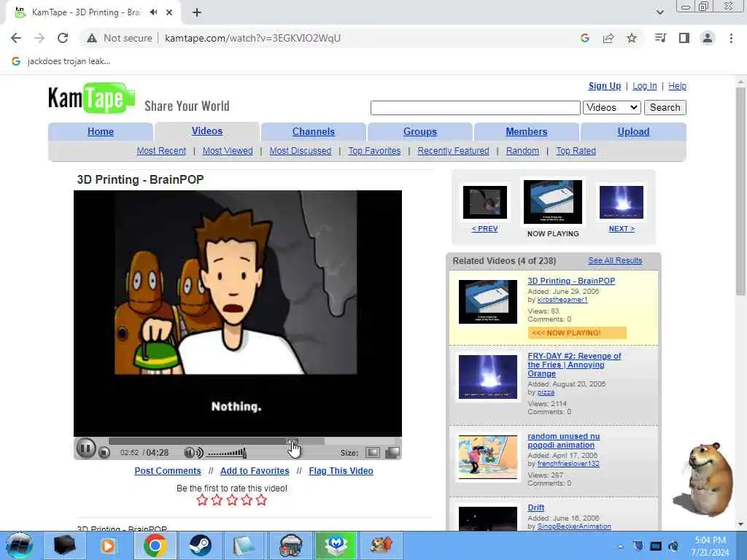Reload the KamTape page

tap(63, 38)
